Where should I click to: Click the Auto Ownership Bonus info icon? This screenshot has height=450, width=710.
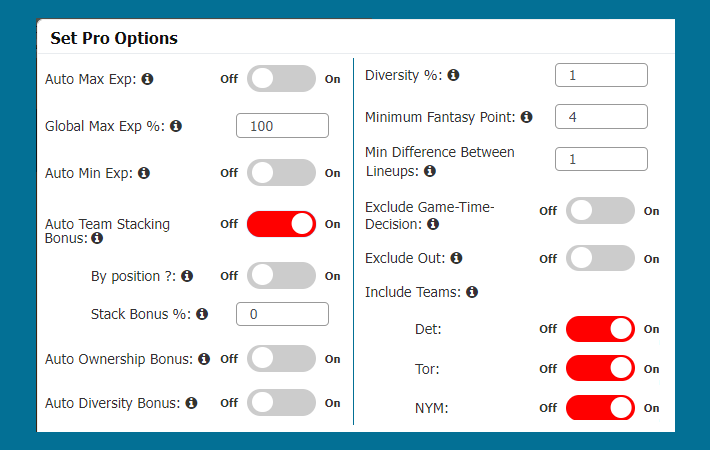(204, 359)
